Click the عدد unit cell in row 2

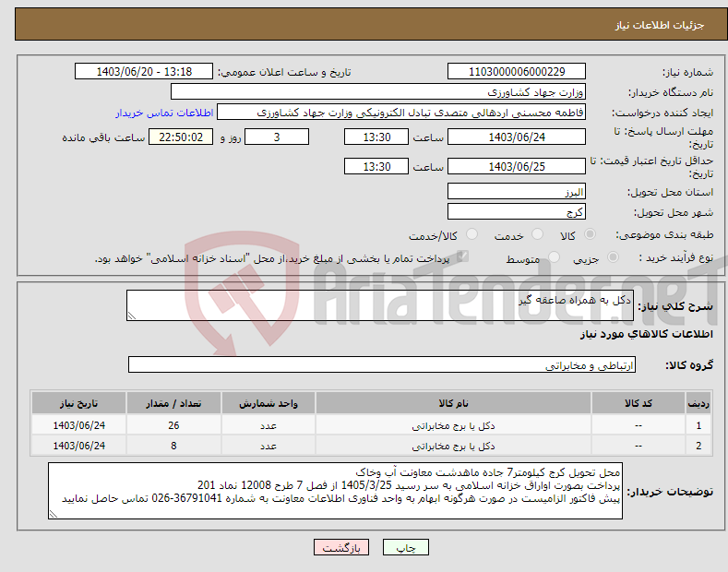click(x=269, y=446)
